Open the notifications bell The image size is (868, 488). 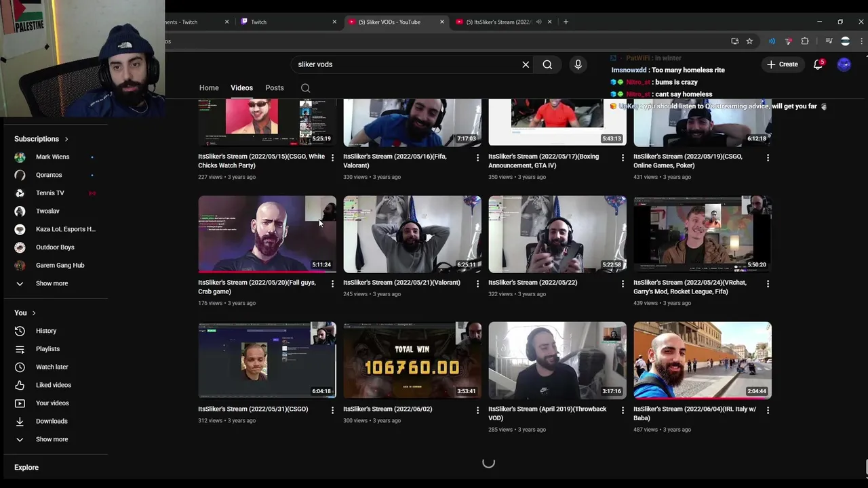pyautogui.click(x=818, y=64)
